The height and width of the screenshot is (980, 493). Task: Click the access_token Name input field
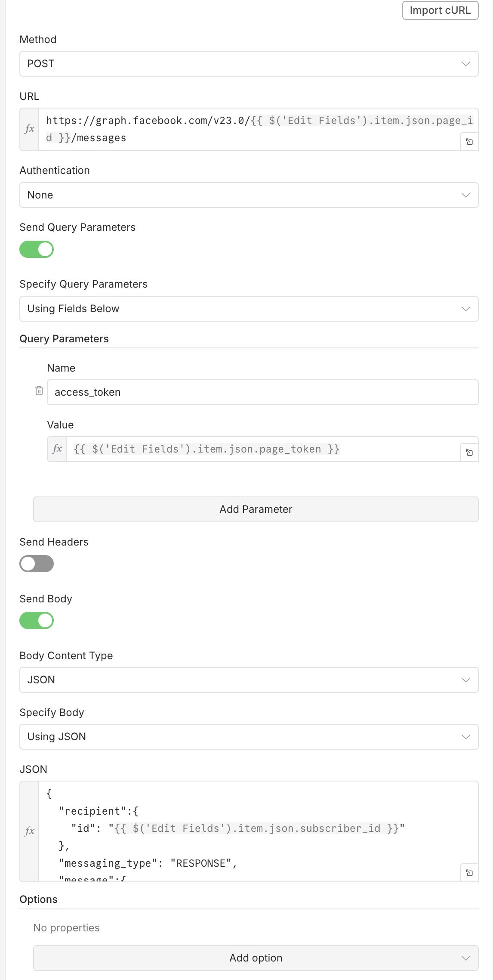click(x=262, y=392)
